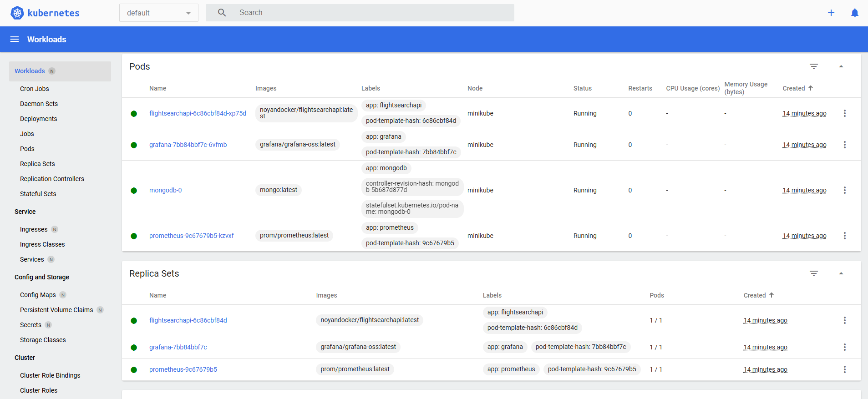
Task: Click '1 / 1' pods of prometheus replica set
Action: (x=656, y=369)
